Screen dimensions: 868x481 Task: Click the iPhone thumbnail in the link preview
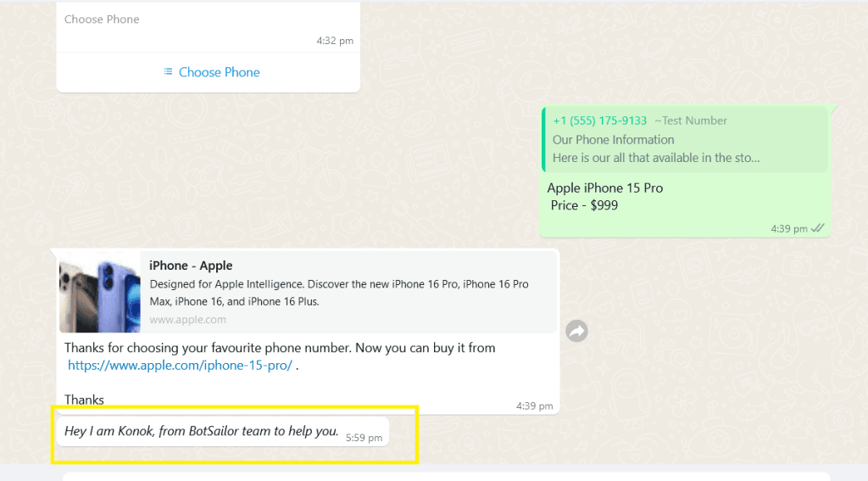pyautogui.click(x=100, y=291)
